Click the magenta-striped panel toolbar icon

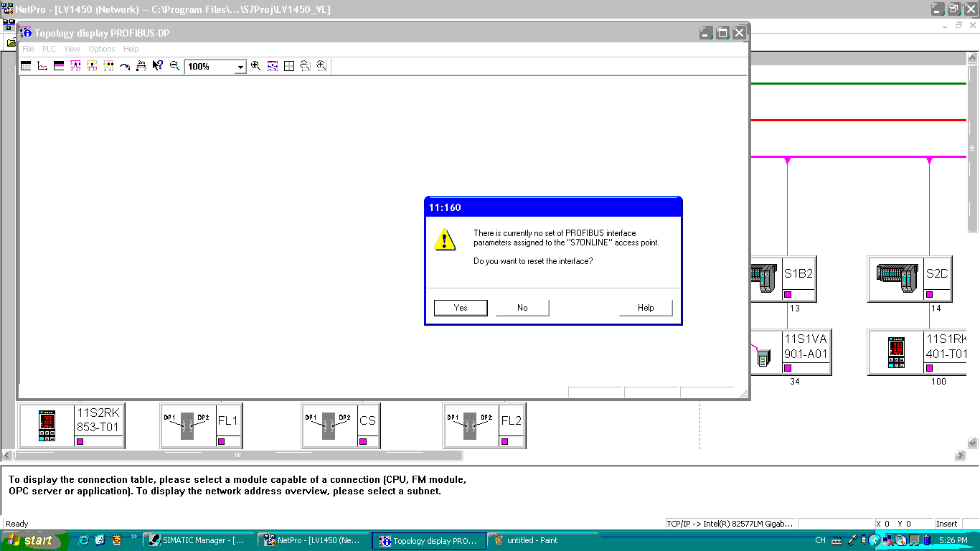[x=59, y=66]
